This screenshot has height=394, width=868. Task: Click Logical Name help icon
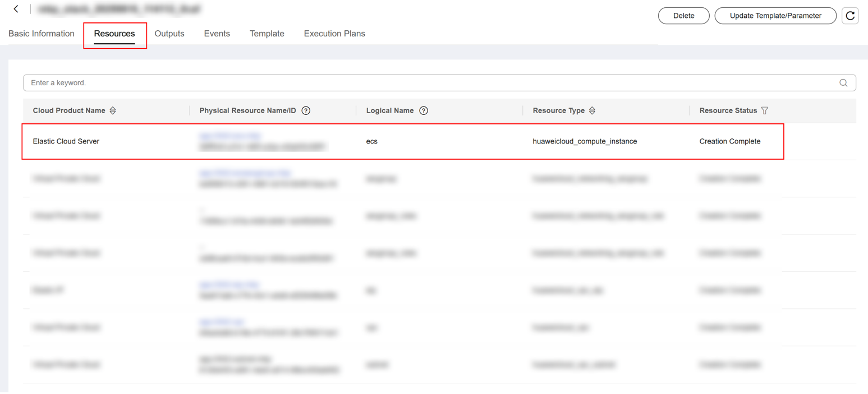point(424,111)
